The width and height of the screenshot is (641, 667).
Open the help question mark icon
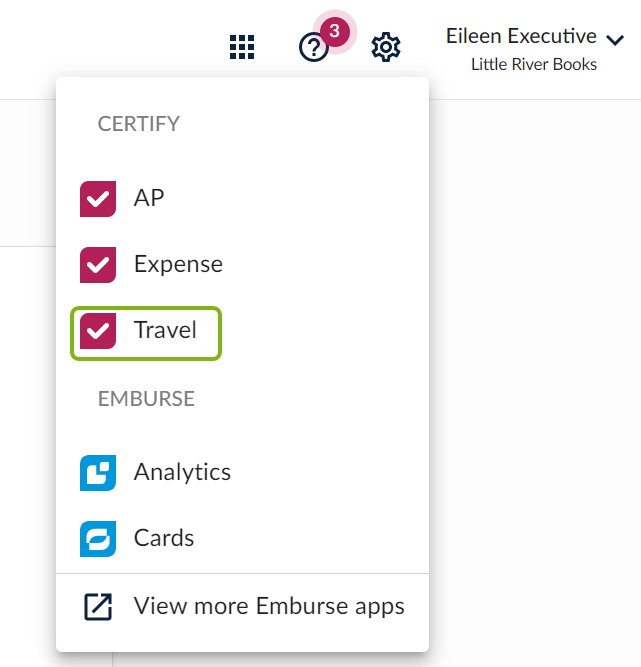coord(313,48)
